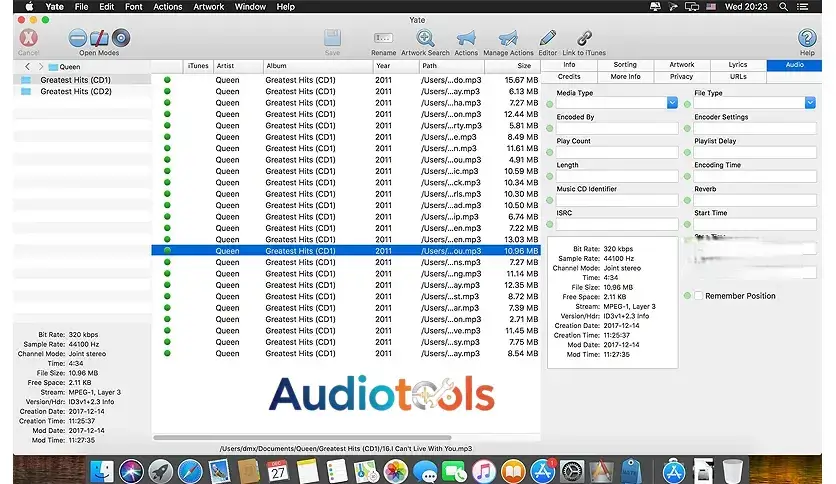This screenshot has height=484, width=836.
Task: Sort by the Album column header
Action: (x=318, y=66)
